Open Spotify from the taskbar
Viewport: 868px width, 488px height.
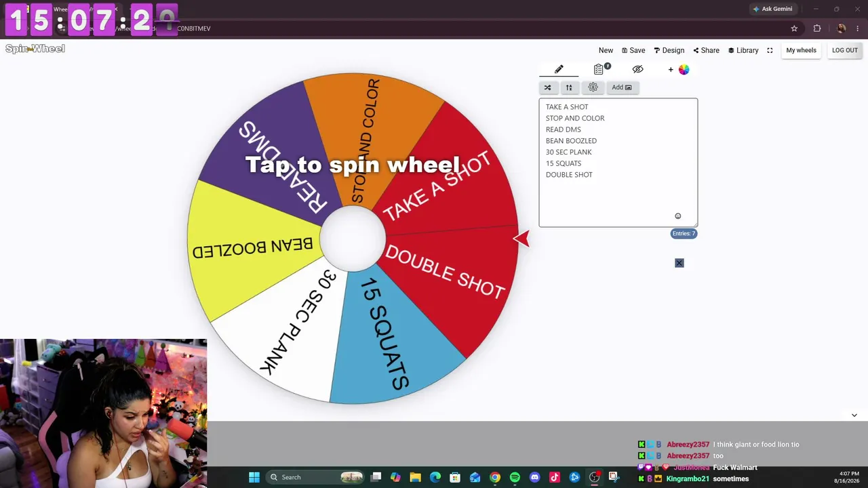(515, 477)
